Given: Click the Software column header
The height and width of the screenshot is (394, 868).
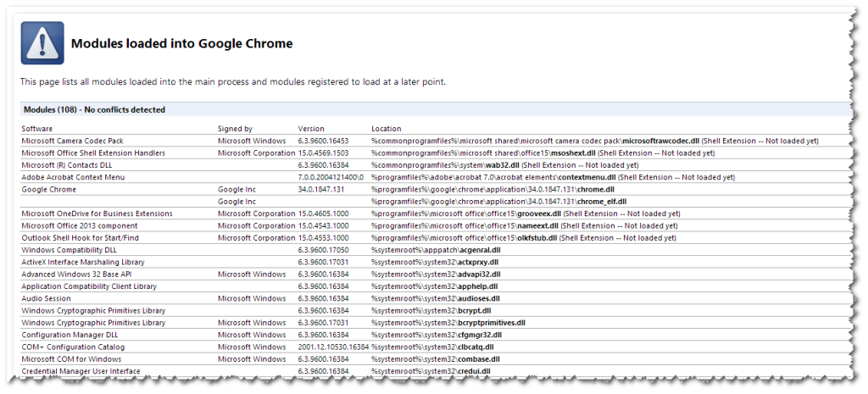Looking at the screenshot, I should [x=37, y=129].
